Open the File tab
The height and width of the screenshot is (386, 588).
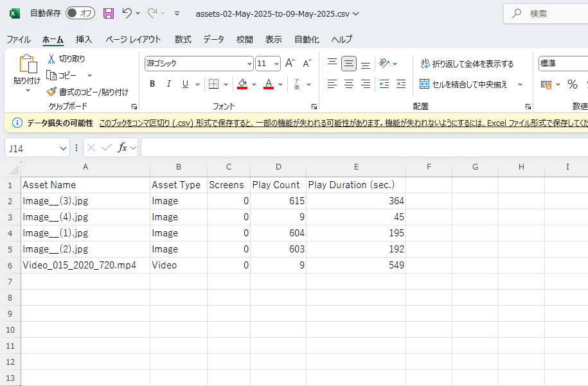tap(19, 39)
